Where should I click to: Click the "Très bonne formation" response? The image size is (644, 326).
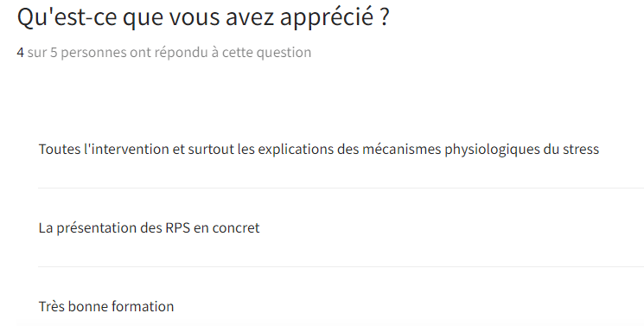click(106, 306)
